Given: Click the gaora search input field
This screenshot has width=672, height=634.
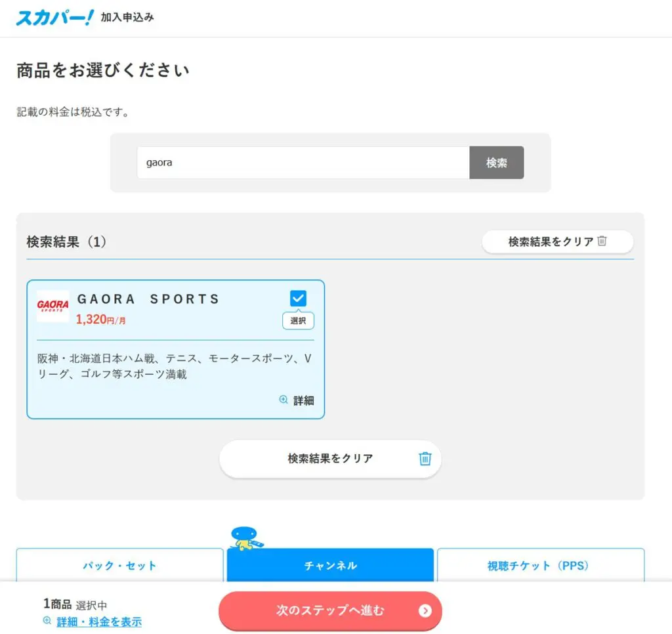Looking at the screenshot, I should 303,163.
